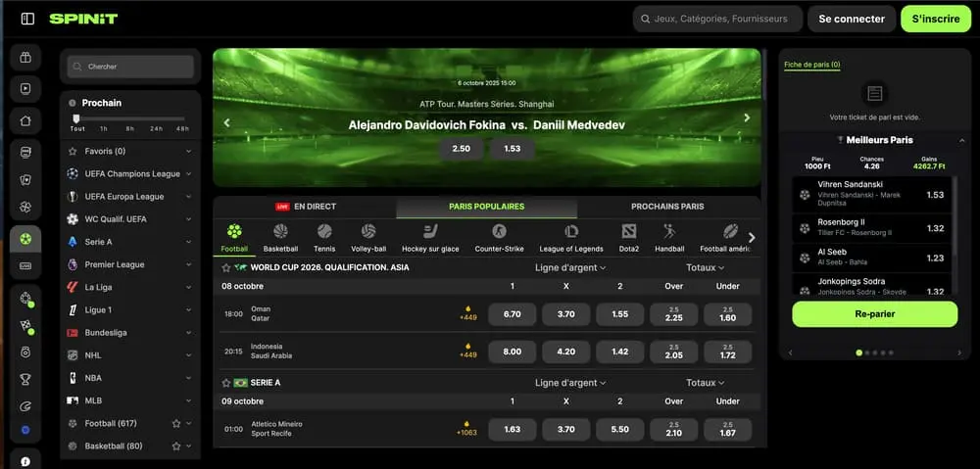Open the home icon in sidebar
This screenshot has width=980, height=469.
pyautogui.click(x=25, y=121)
